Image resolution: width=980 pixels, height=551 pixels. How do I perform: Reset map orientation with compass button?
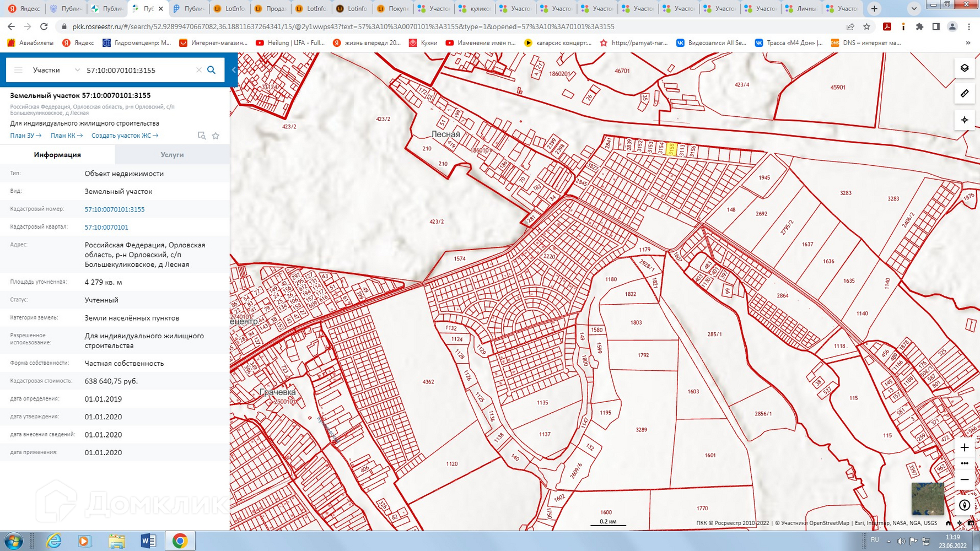pyautogui.click(x=964, y=505)
